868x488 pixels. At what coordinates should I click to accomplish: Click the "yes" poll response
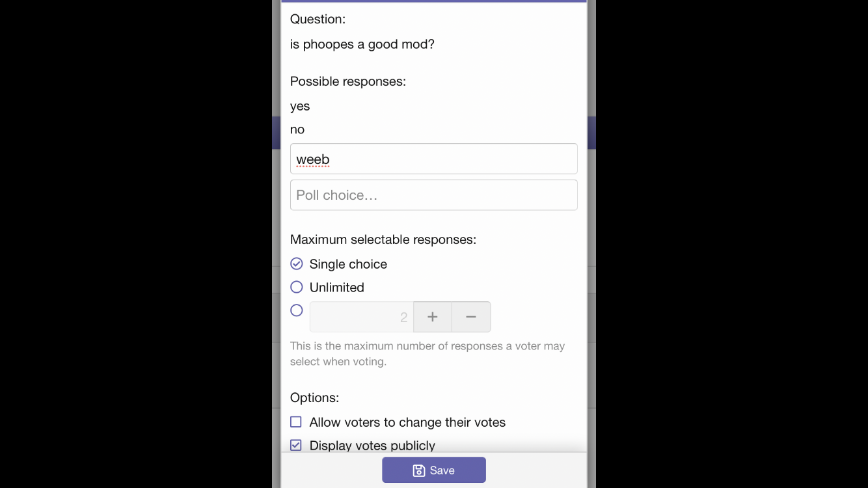[300, 106]
